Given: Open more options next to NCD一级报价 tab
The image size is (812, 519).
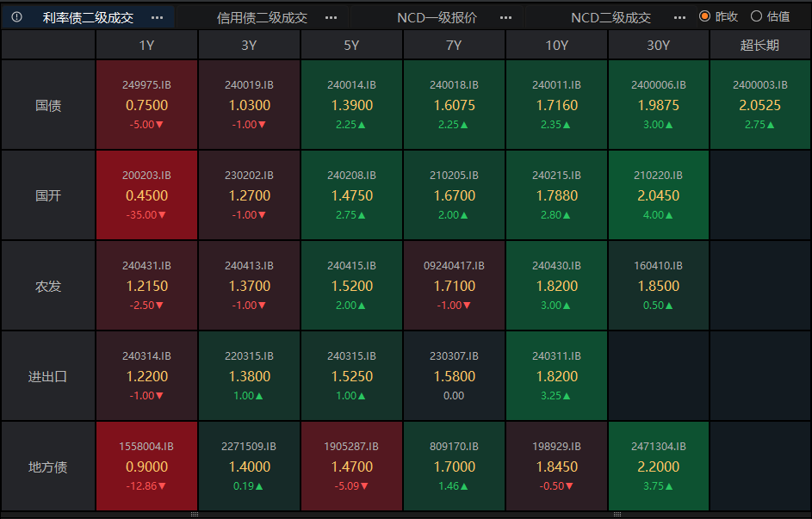Looking at the screenshot, I should pyautogui.click(x=506, y=17).
